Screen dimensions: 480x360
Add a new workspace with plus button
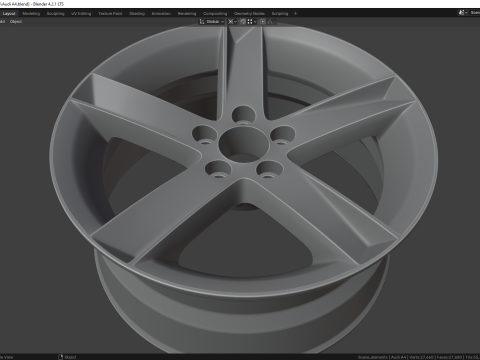click(295, 14)
